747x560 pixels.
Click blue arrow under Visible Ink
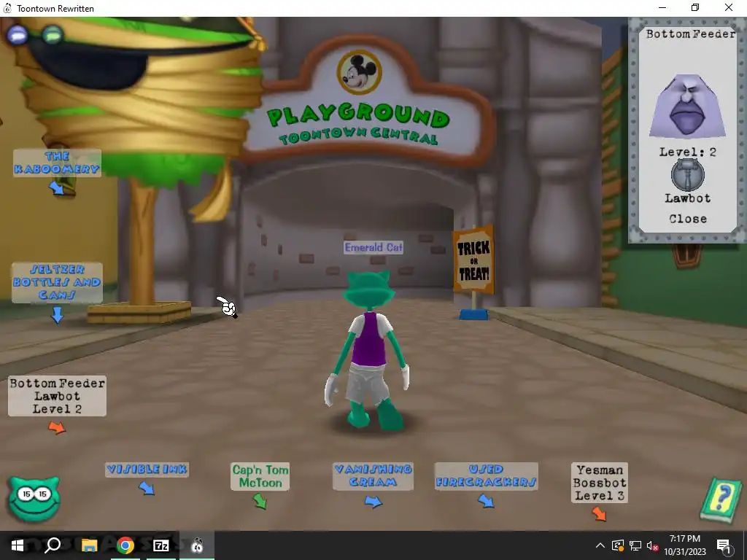click(147, 488)
